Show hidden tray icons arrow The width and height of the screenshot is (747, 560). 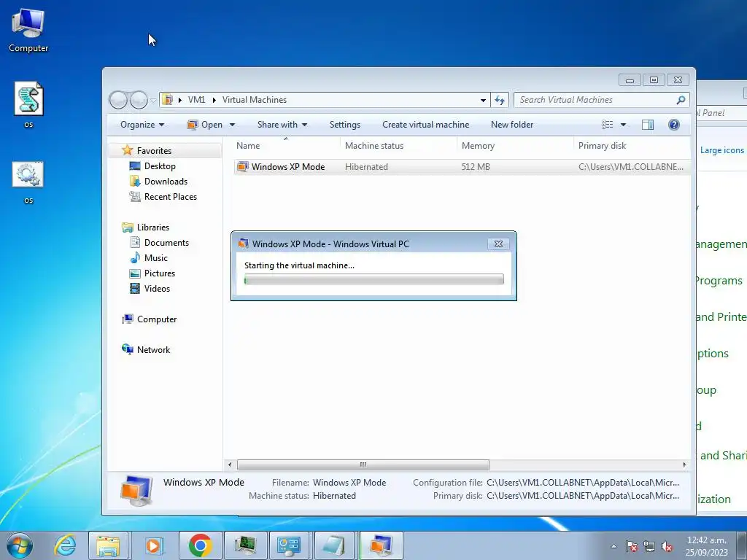click(x=614, y=546)
